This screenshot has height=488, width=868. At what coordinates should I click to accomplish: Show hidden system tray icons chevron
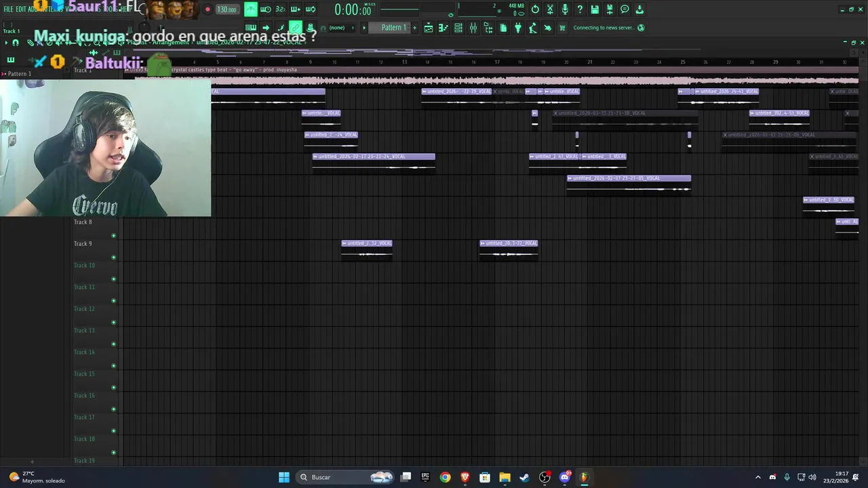(x=758, y=477)
